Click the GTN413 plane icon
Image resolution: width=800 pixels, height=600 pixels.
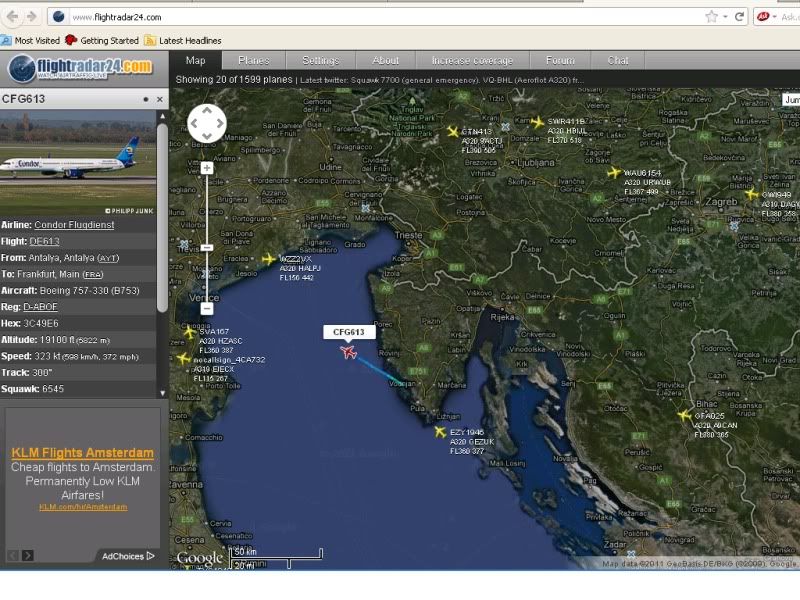pyautogui.click(x=453, y=132)
